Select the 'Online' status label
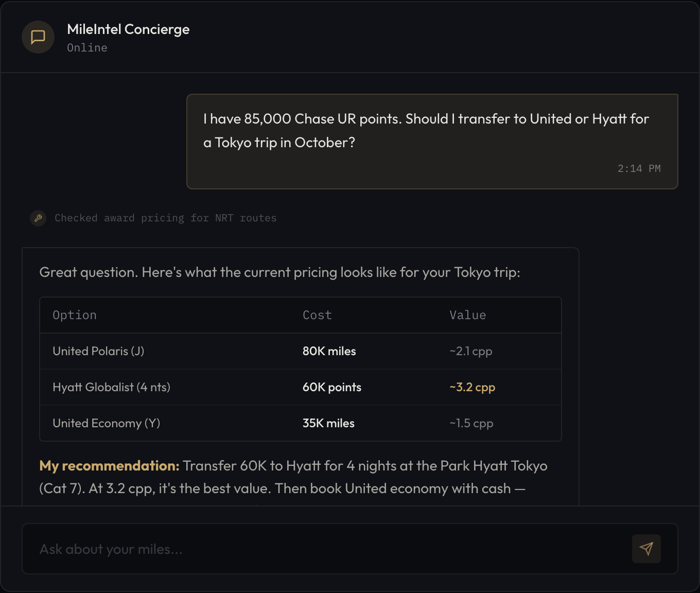 point(87,47)
